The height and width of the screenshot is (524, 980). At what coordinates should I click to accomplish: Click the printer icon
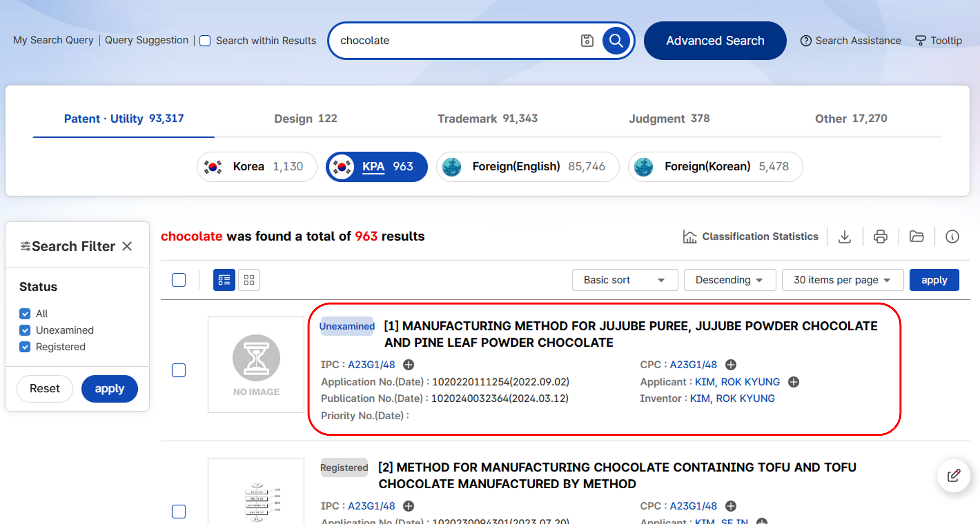[x=880, y=237]
